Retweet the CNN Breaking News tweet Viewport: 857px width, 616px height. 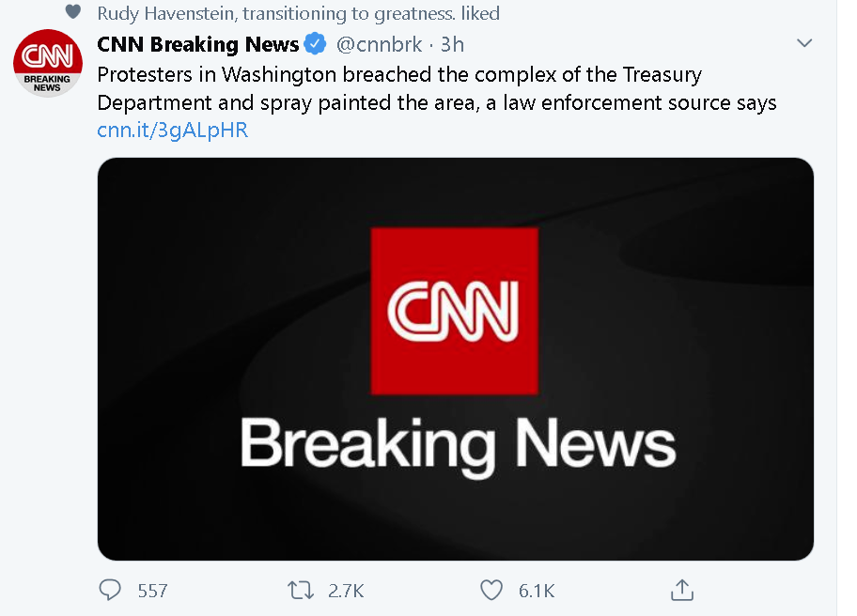301,591
